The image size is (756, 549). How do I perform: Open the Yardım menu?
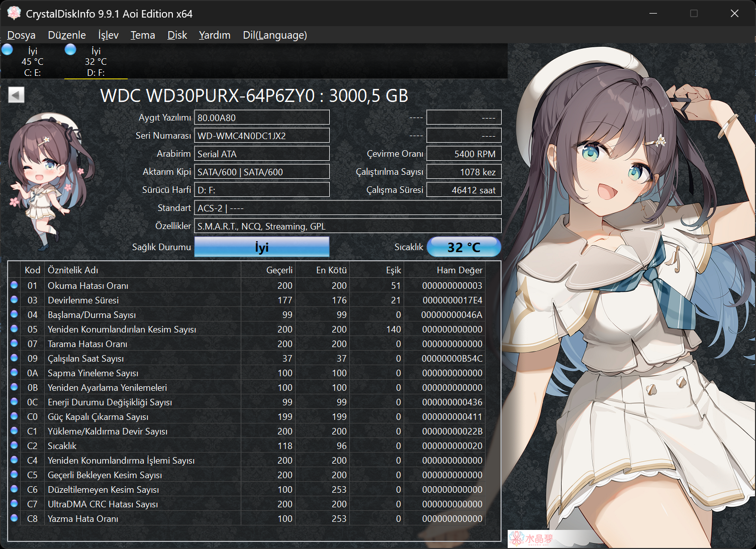[215, 35]
